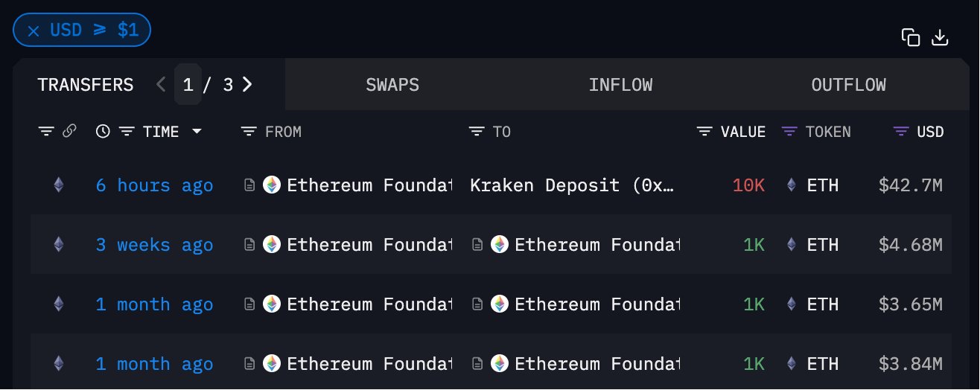Image resolution: width=980 pixels, height=390 pixels.
Task: Open the 6 hours ago transaction link
Action: (154, 185)
